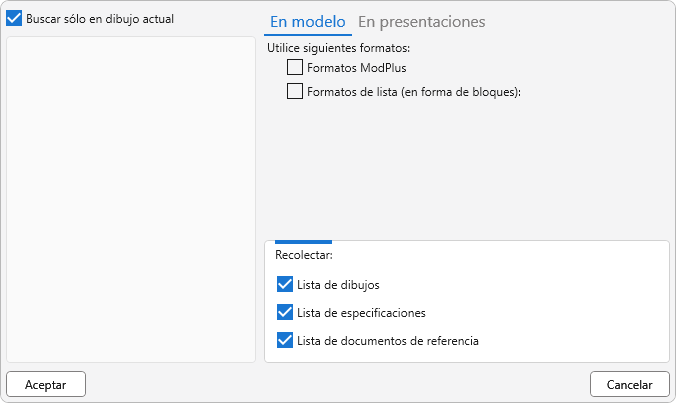Click the 'Recolectar:' section heading

303,255
